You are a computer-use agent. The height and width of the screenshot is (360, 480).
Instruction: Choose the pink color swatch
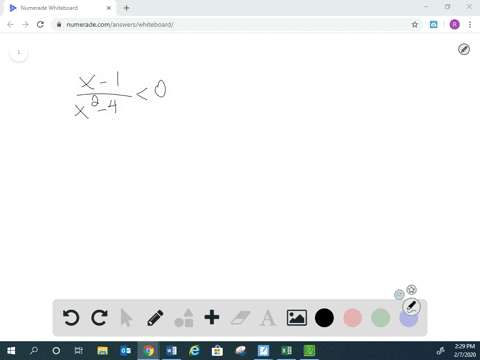coord(353,318)
